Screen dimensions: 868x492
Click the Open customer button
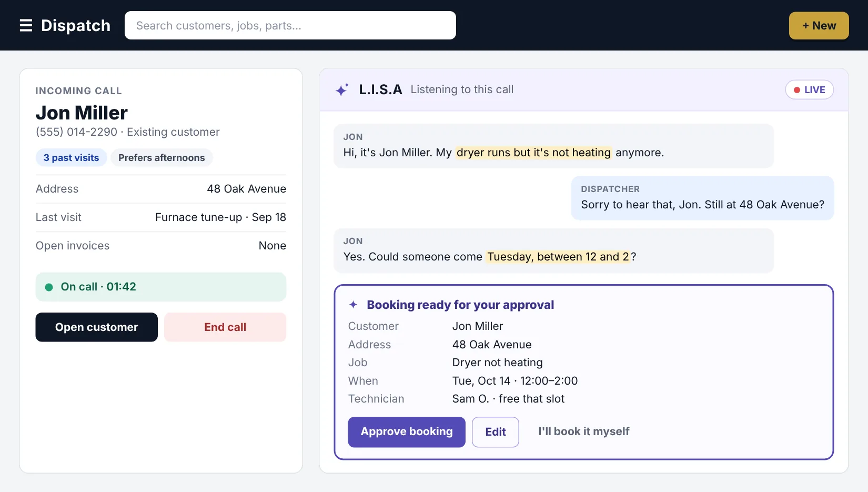pos(97,327)
